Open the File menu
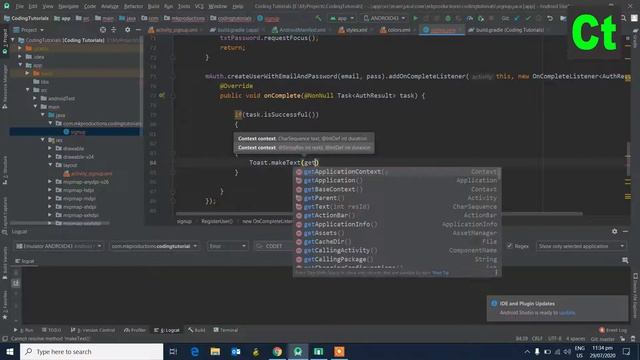The image size is (640, 360). [x=20, y=7]
